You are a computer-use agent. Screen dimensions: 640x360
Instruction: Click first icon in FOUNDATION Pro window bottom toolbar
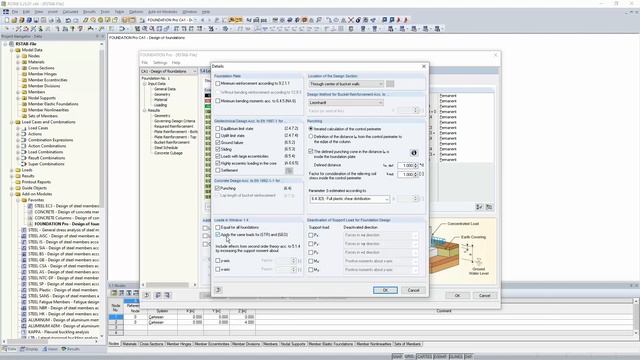tap(147, 295)
